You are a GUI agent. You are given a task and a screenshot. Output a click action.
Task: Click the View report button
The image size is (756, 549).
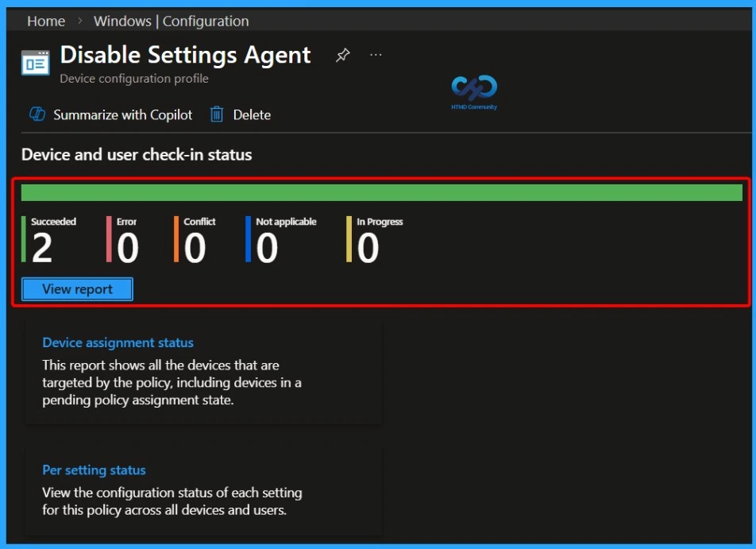77,288
